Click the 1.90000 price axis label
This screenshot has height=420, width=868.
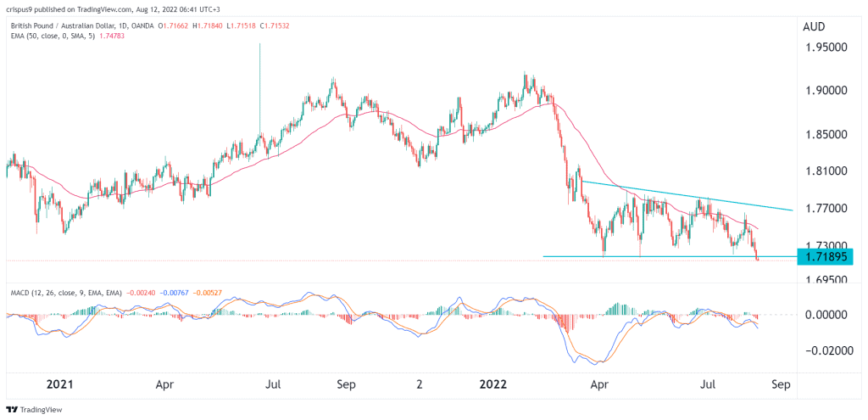point(827,90)
